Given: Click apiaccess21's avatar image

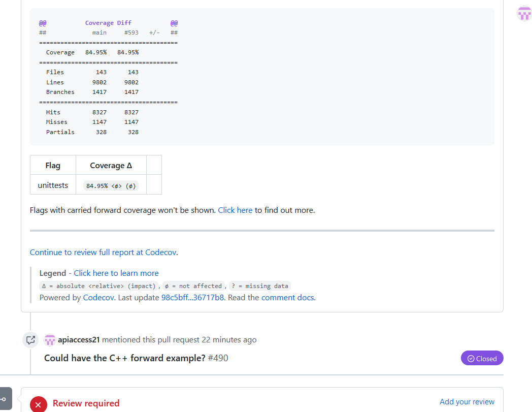Looking at the screenshot, I should (50, 340).
